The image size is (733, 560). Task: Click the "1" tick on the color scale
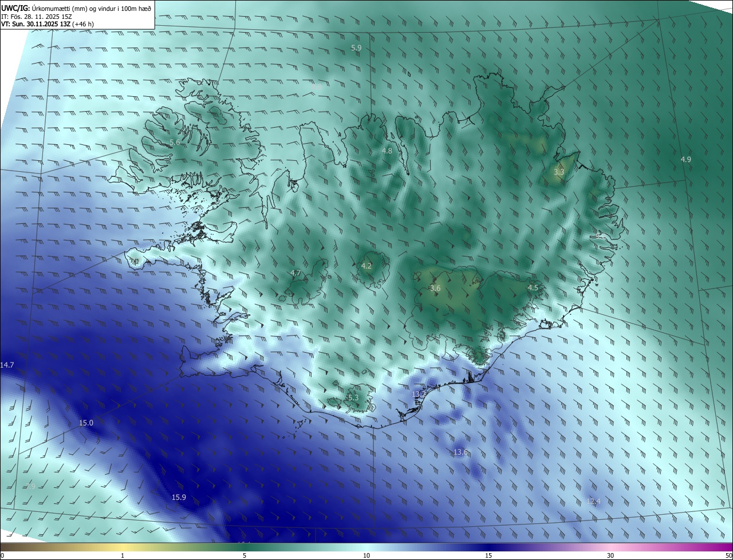click(123, 555)
